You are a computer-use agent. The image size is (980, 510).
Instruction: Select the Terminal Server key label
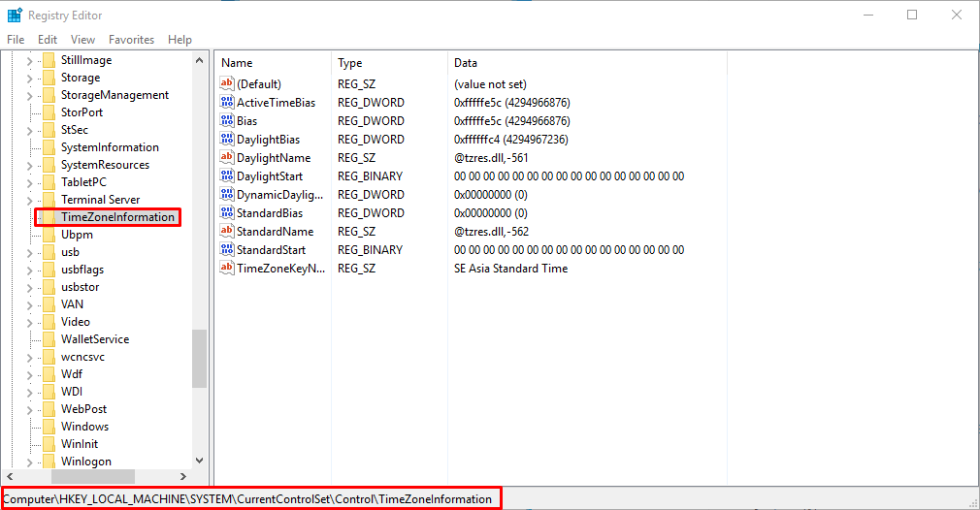(101, 200)
